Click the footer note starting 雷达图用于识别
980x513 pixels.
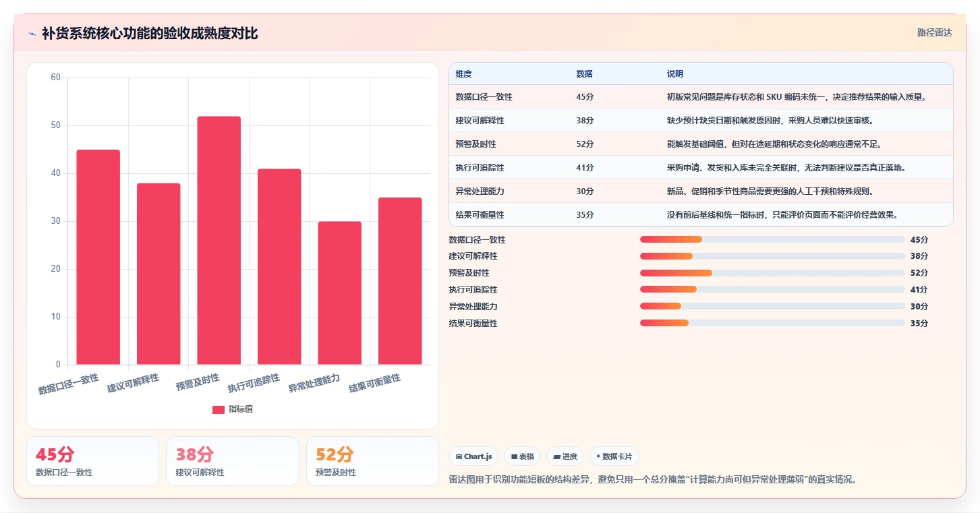coord(653,480)
